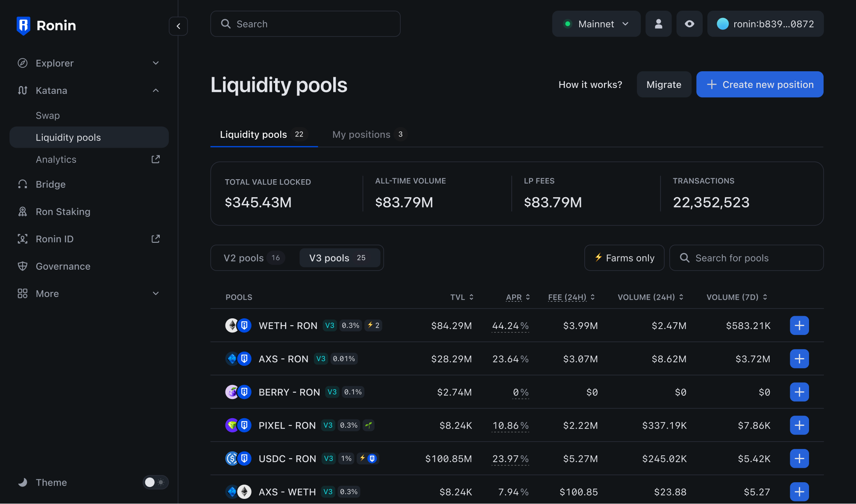
Task: Open the Mainnet network dropdown
Action: click(x=596, y=24)
